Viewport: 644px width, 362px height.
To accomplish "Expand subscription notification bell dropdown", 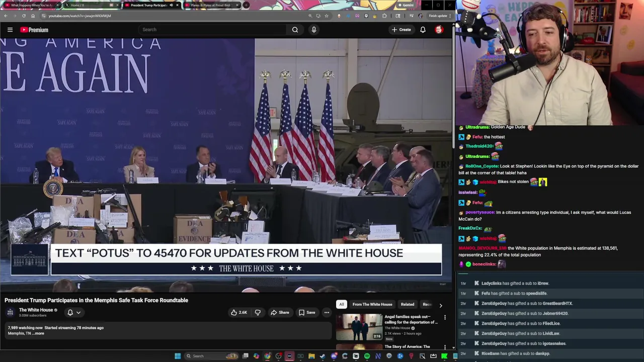I will point(74,312).
